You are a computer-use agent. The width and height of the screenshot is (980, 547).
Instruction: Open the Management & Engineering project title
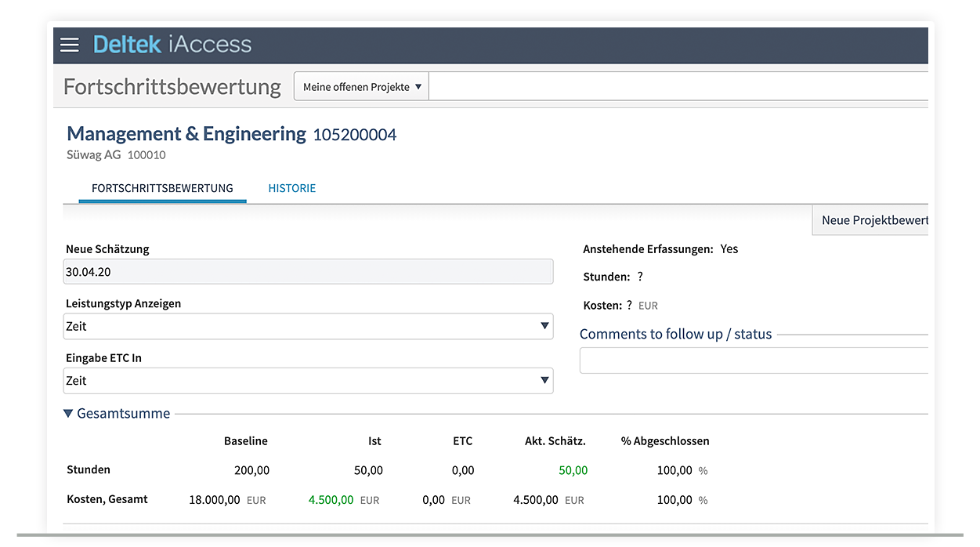coord(186,133)
